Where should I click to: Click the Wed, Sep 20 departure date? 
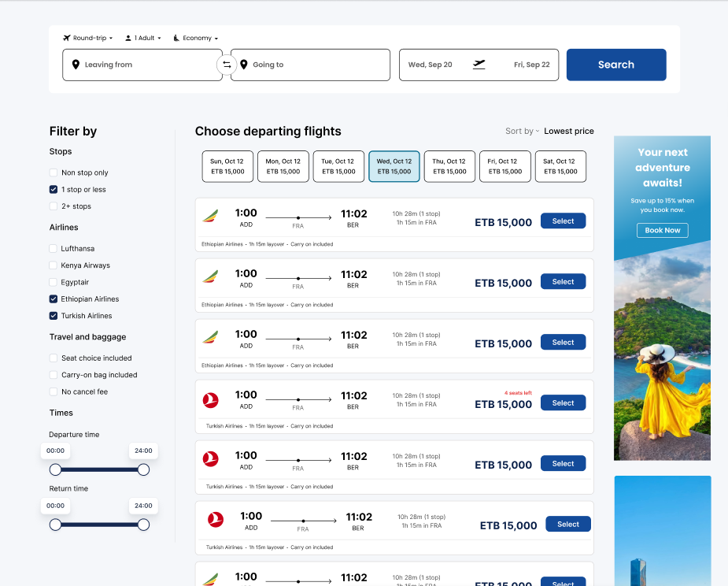tap(430, 65)
